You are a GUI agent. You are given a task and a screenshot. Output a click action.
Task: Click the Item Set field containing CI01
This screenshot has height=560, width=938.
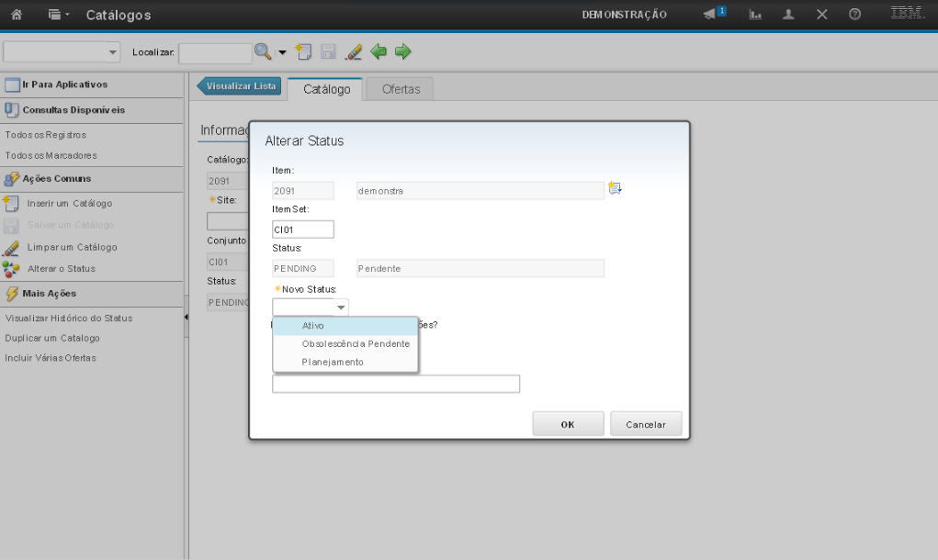(x=303, y=230)
